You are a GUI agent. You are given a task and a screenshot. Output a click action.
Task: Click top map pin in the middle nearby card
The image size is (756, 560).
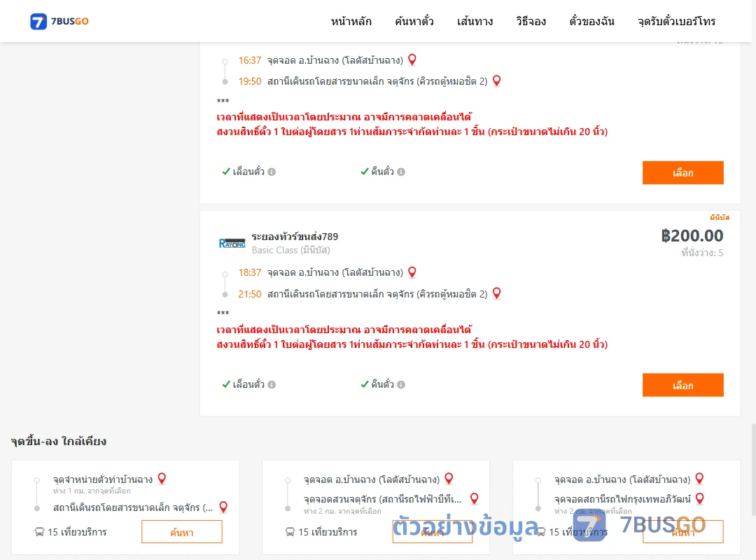coord(449,479)
